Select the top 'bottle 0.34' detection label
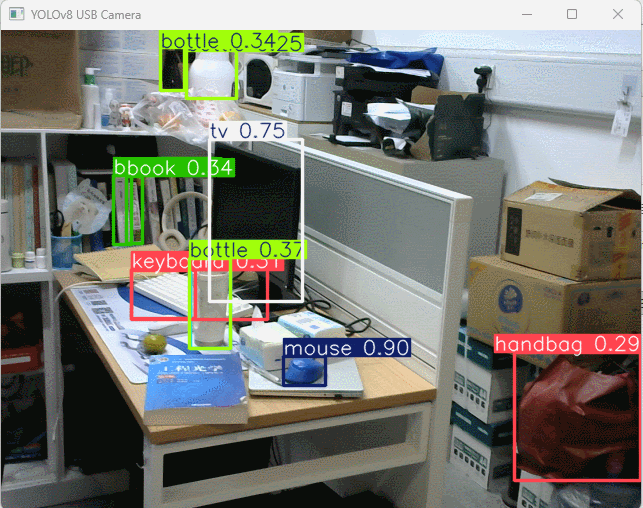 230,41
